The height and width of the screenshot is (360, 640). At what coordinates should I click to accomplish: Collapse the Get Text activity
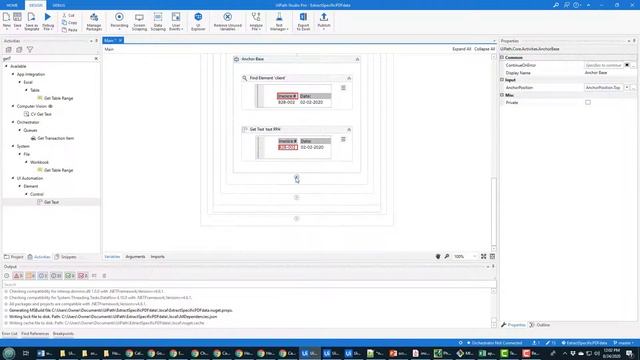pos(349,129)
